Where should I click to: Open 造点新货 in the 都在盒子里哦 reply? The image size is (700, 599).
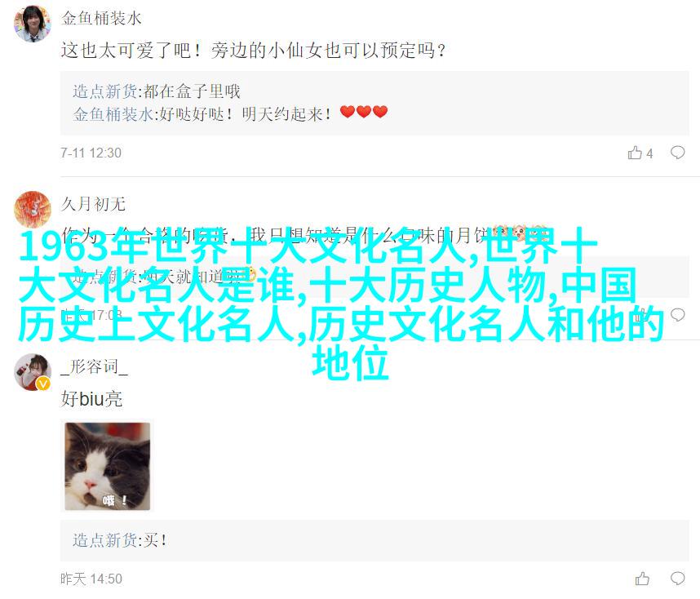[105, 91]
